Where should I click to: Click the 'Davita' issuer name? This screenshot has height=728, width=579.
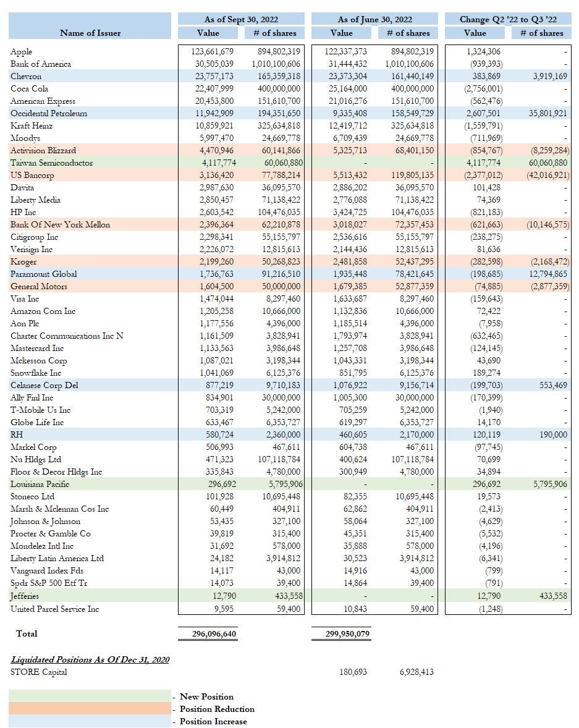22,188
